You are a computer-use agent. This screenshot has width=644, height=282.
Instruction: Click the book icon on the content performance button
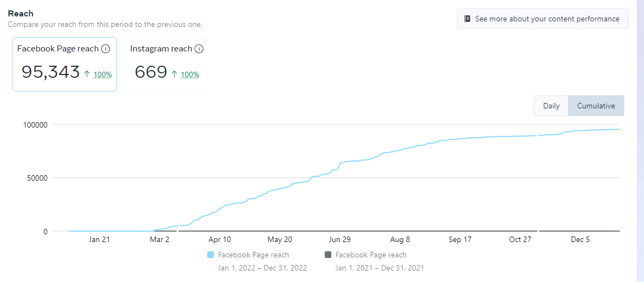(467, 19)
